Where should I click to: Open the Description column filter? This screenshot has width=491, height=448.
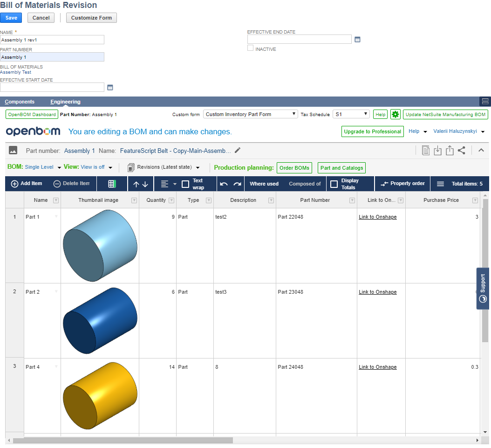pos(271,200)
